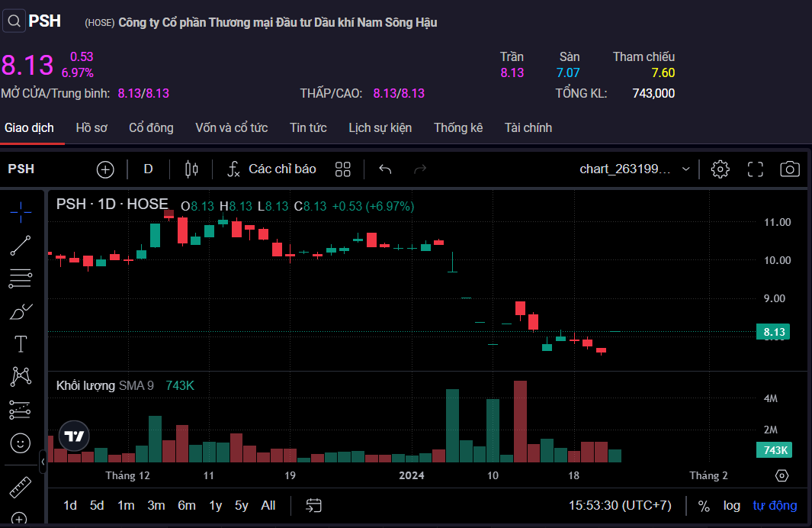Expand the chart_263199 layout dropdown
The width and height of the screenshot is (812, 528).
[x=685, y=169]
